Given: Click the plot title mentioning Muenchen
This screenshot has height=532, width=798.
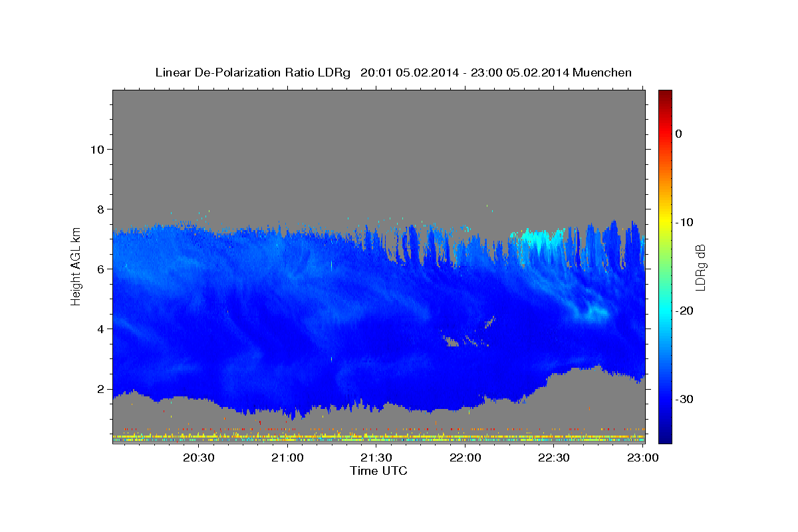Looking at the screenshot, I should click(393, 72).
